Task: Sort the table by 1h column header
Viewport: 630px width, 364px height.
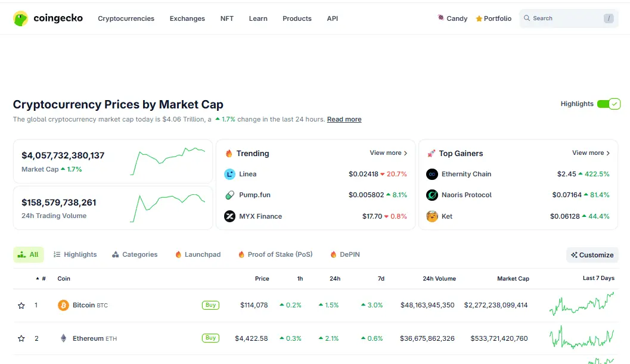Action: (300, 278)
